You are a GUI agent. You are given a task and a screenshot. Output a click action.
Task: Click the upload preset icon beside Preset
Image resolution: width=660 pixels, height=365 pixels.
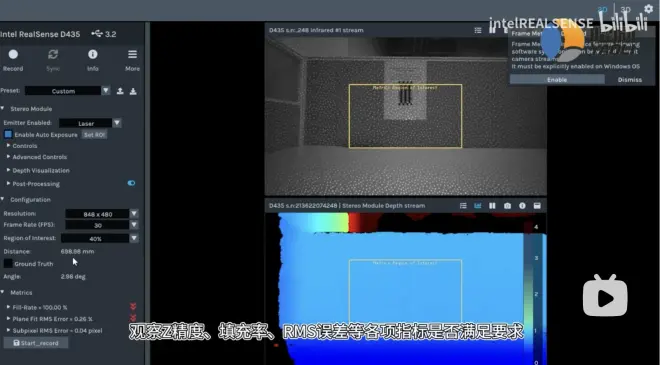point(120,91)
